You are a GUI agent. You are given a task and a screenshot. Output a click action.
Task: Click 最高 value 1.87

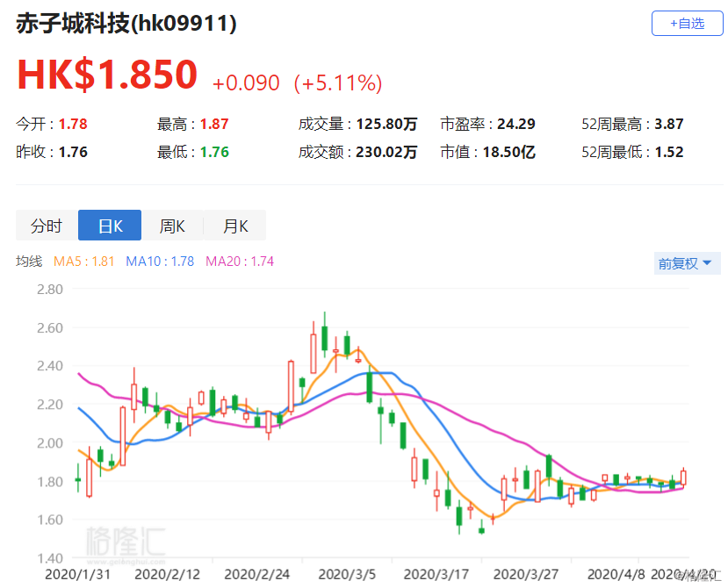214,124
